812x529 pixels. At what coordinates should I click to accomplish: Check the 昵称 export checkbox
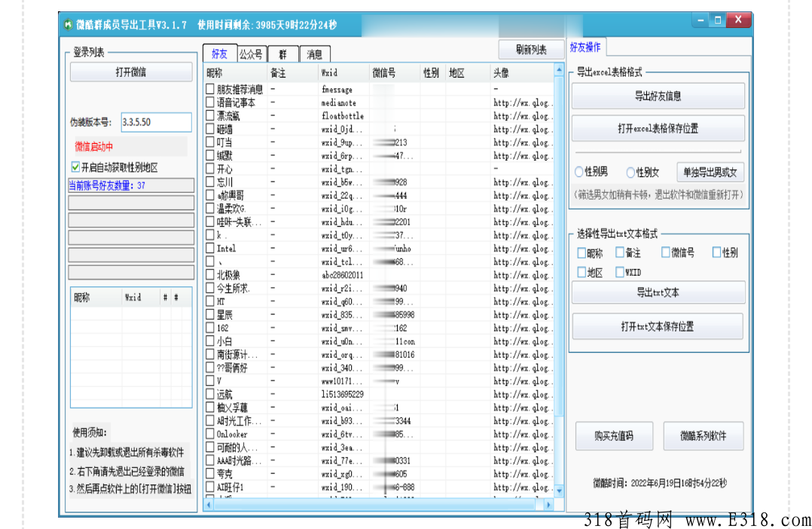582,253
